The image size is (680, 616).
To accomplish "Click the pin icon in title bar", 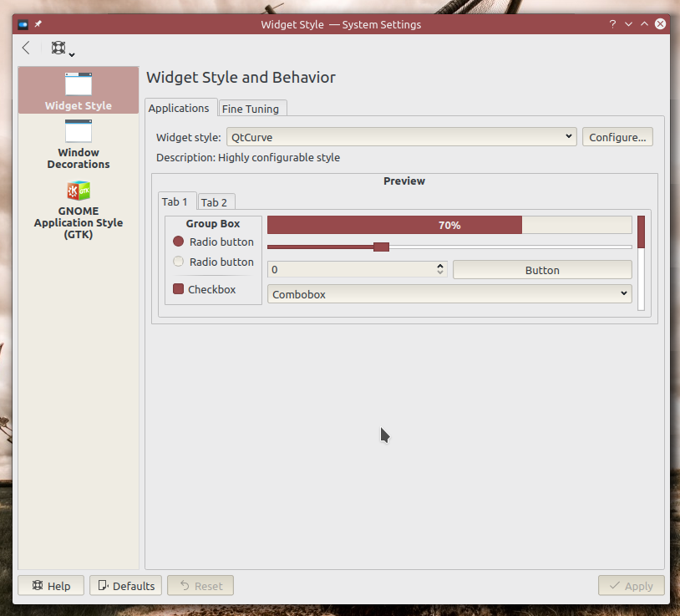I will (x=38, y=24).
